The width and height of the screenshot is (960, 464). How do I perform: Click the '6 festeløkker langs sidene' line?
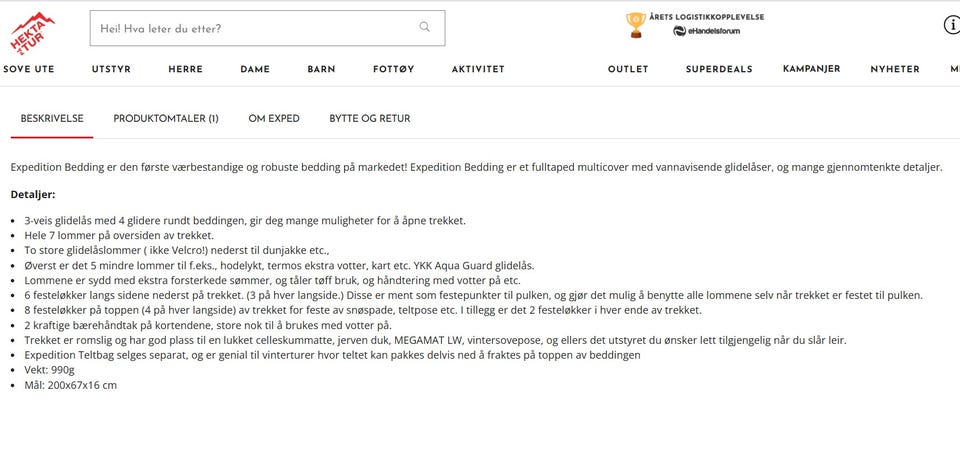coord(473,295)
